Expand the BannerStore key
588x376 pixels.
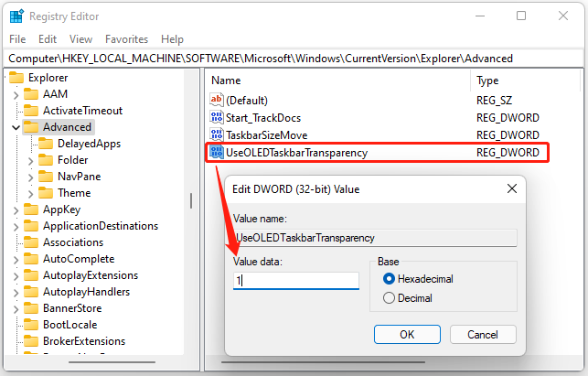pyautogui.click(x=16, y=309)
